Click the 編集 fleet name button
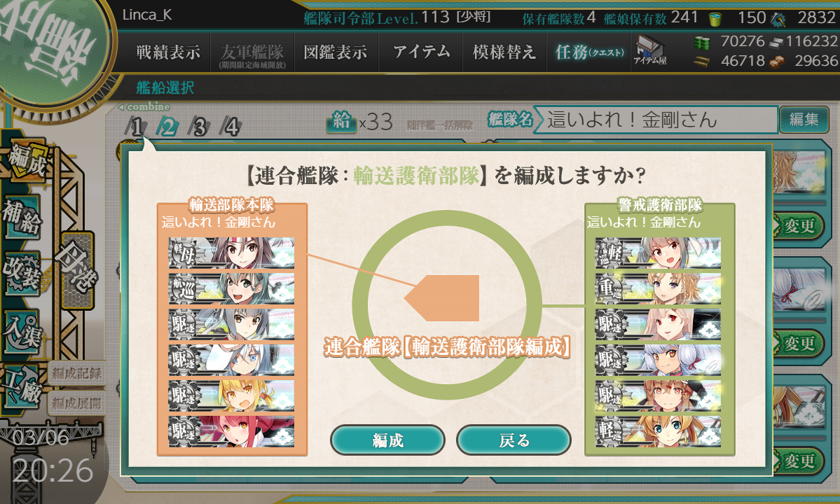 point(804,119)
